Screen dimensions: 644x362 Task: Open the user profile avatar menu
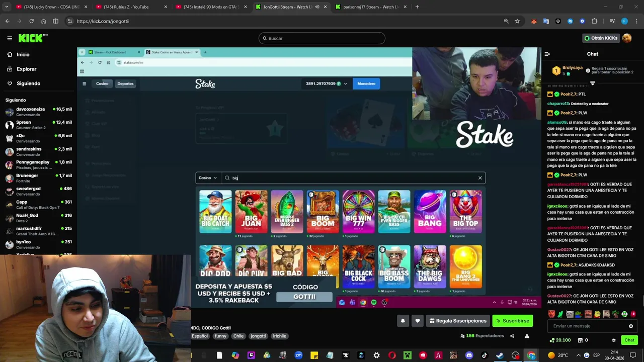click(627, 38)
